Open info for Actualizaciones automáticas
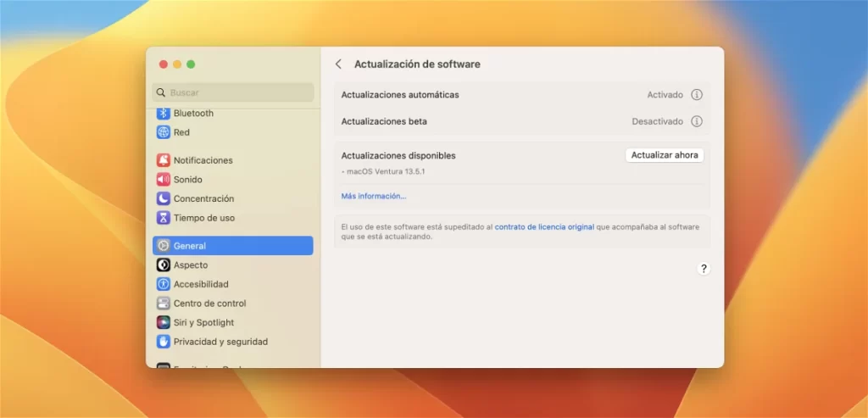868x418 pixels. tap(697, 95)
